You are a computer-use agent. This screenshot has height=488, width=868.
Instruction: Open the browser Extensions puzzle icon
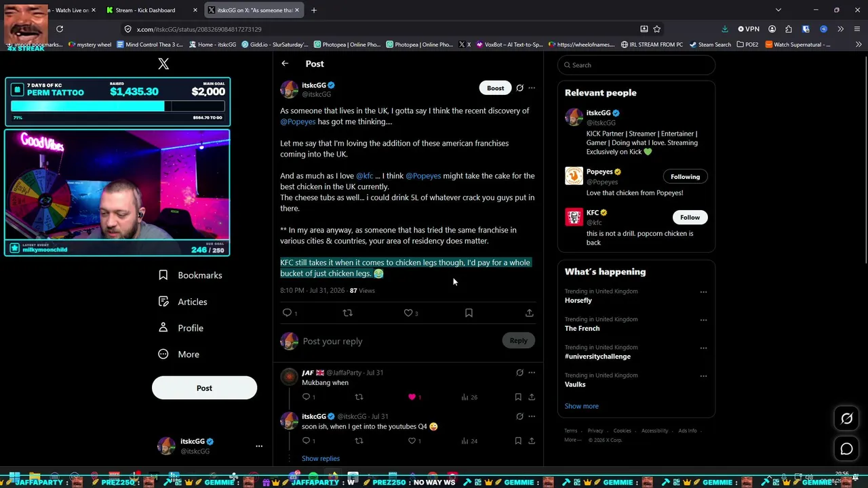[788, 29]
